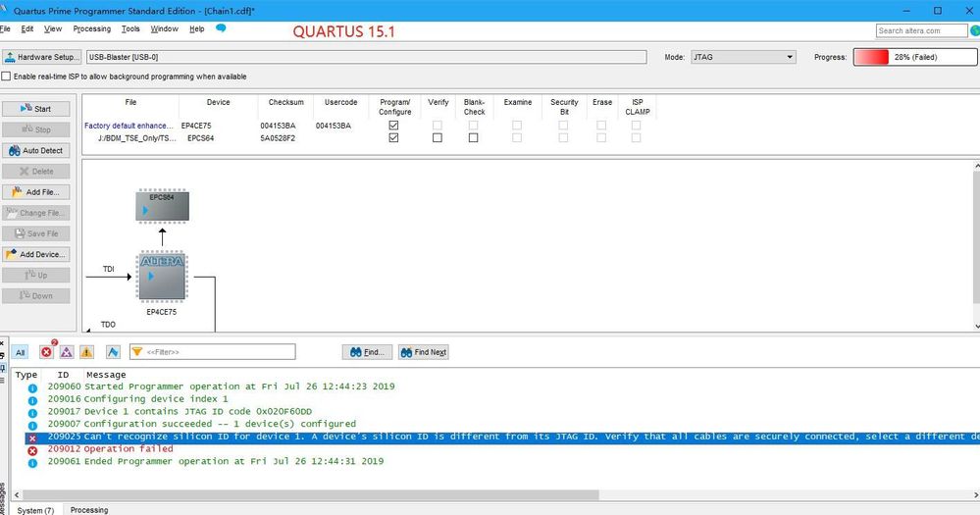
Task: Click the Hardware Setup button
Action: 42,57
